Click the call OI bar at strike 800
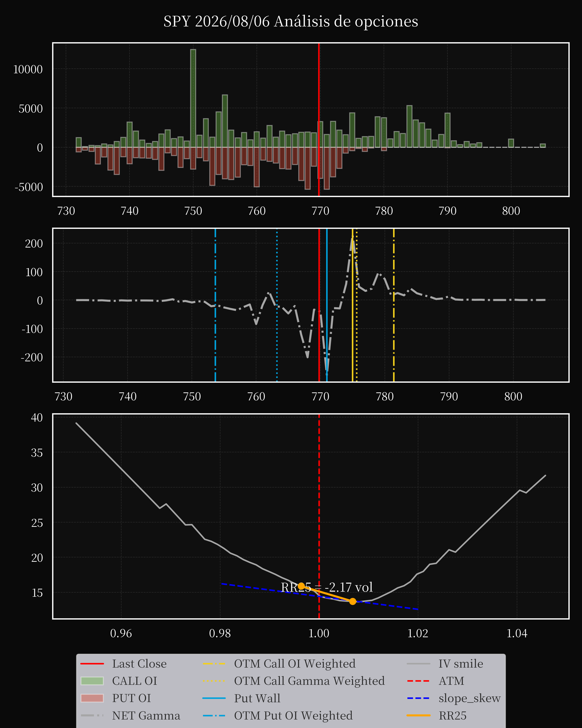Viewport: 582px width, 728px height. [x=511, y=143]
